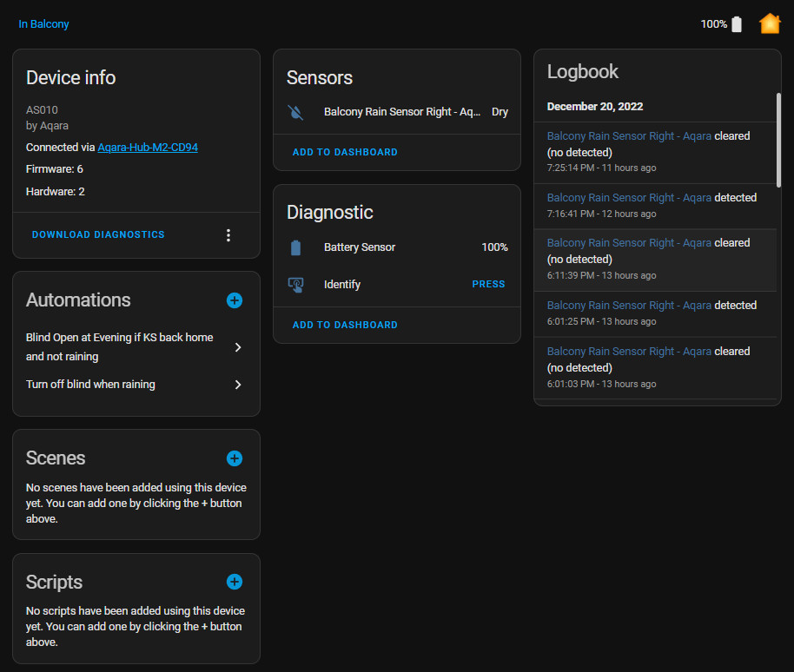Click Download Diagnostics button
The height and width of the screenshot is (672, 794).
(x=98, y=234)
